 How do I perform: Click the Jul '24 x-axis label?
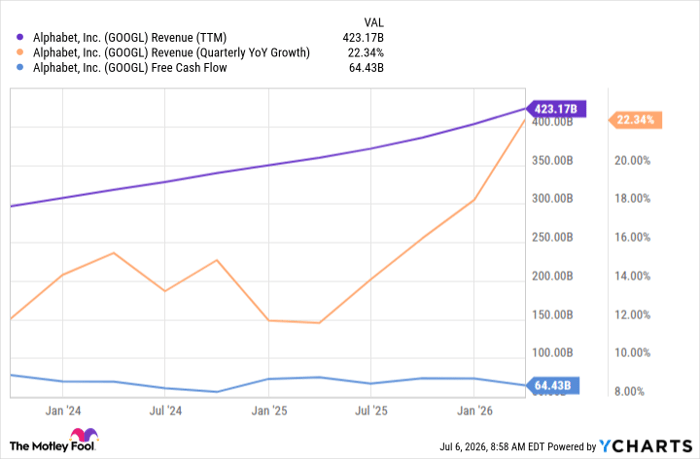tap(165, 411)
